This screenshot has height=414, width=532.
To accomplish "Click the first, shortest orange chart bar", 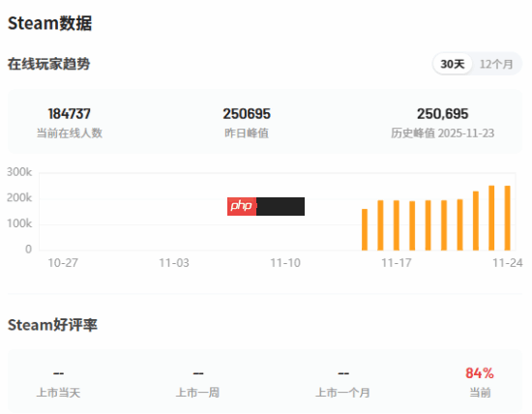I will click(x=365, y=230).
